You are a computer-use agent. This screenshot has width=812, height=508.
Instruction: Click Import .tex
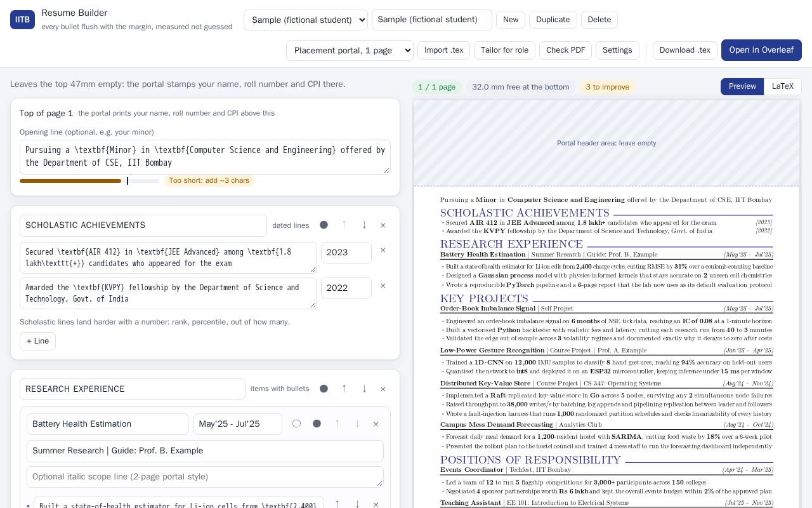coord(443,50)
